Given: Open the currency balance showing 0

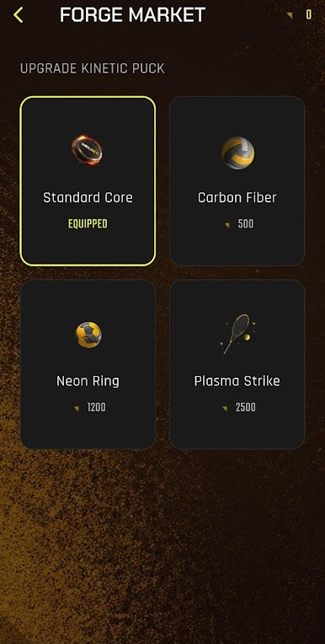Looking at the screenshot, I should coord(309,15).
